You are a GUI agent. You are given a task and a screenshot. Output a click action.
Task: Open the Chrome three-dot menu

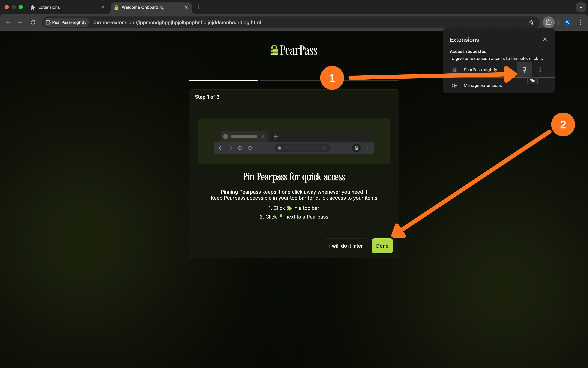point(580,22)
